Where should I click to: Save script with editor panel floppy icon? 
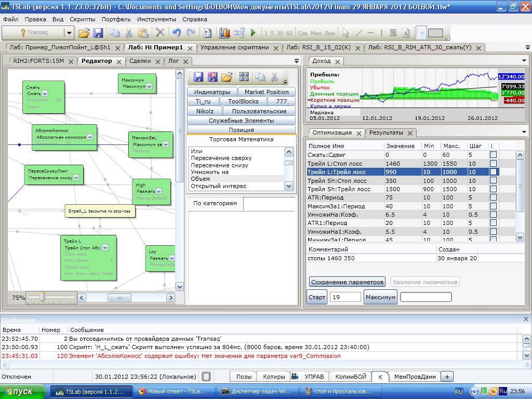[198, 77]
